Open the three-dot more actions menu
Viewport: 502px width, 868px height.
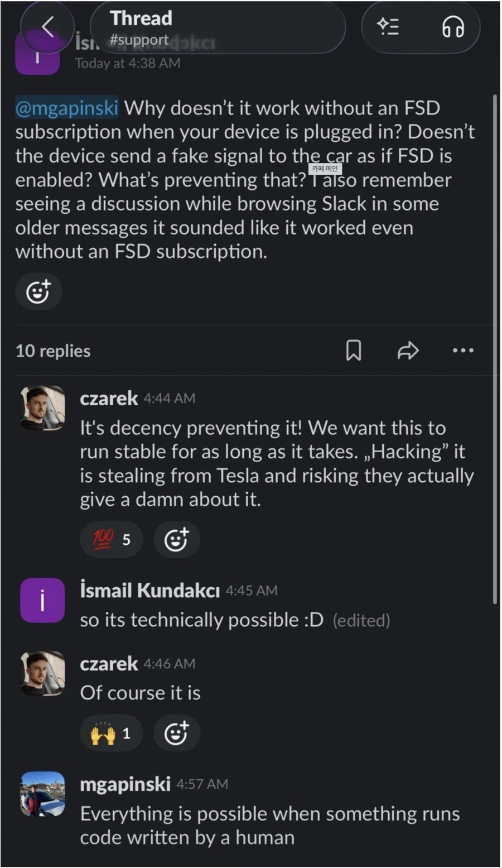click(463, 351)
